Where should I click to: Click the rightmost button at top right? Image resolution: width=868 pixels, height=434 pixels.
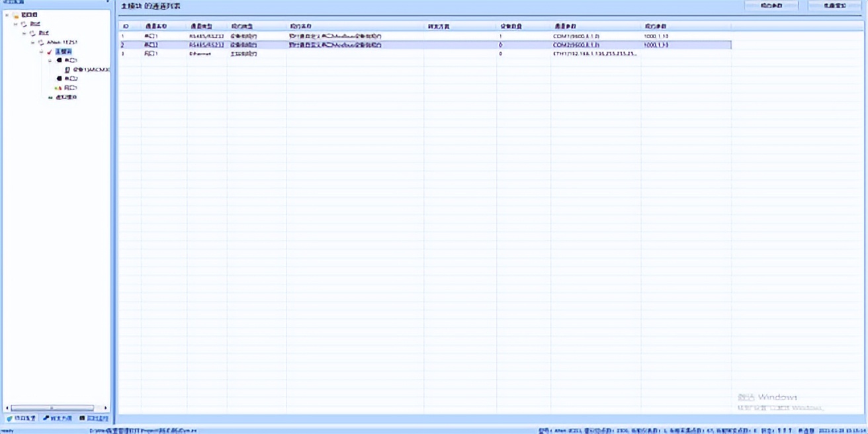click(835, 6)
